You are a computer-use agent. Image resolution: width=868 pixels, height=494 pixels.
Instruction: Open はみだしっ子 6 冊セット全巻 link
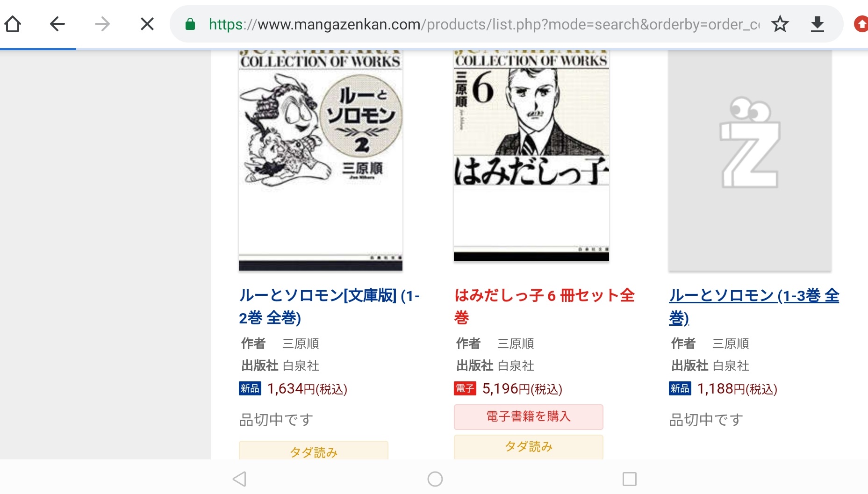(545, 307)
